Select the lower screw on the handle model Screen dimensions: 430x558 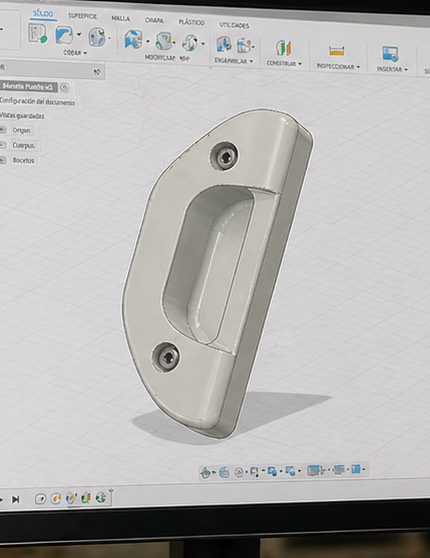point(166,357)
